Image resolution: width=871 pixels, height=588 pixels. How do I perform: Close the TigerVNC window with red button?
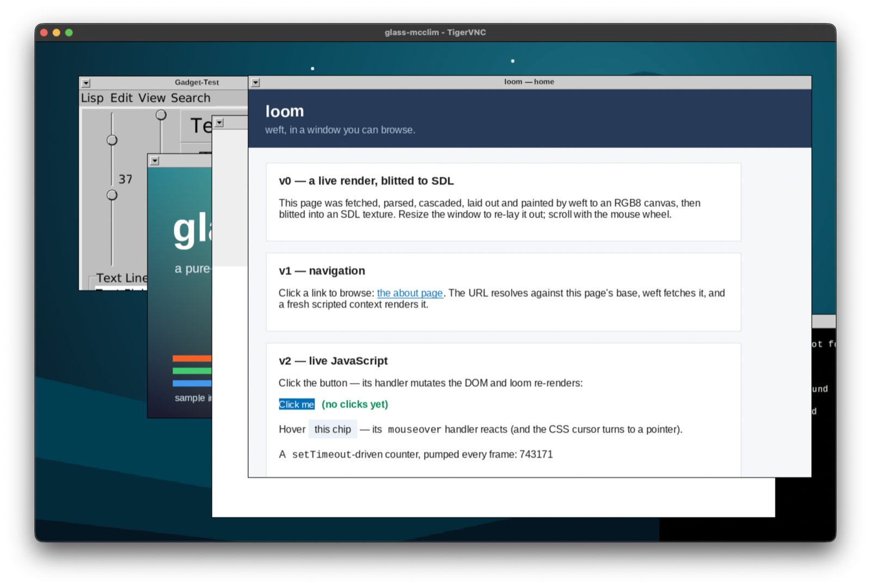[x=44, y=33]
